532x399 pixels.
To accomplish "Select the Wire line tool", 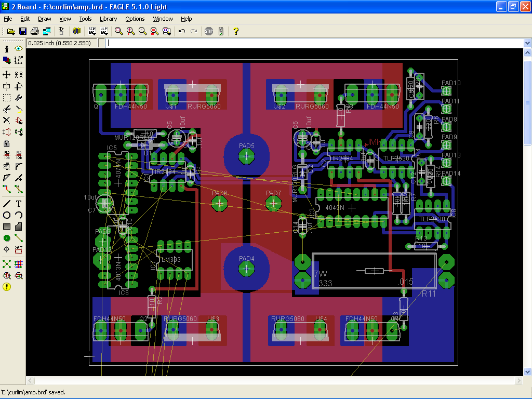I will (x=6, y=204).
